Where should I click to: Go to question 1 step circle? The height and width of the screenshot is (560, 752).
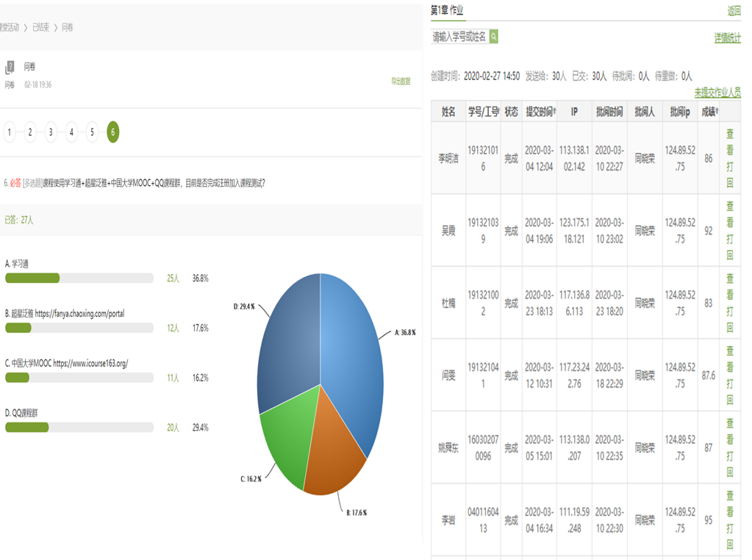tap(9, 132)
